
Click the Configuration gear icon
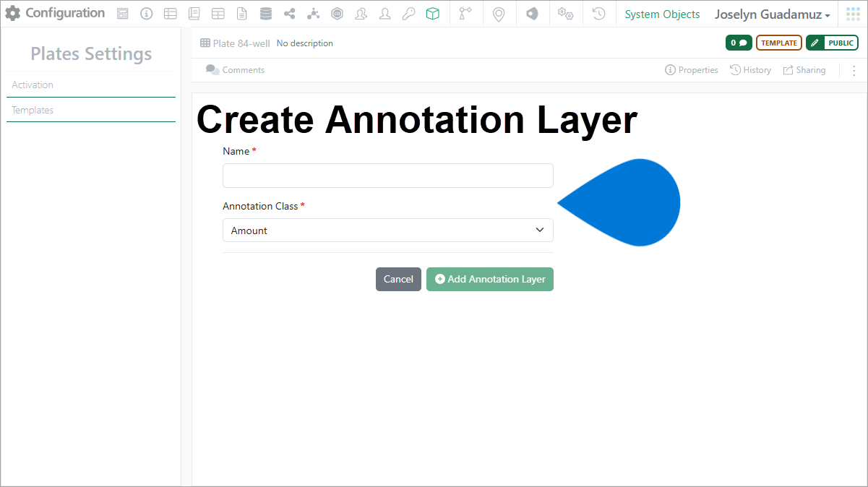tap(13, 14)
